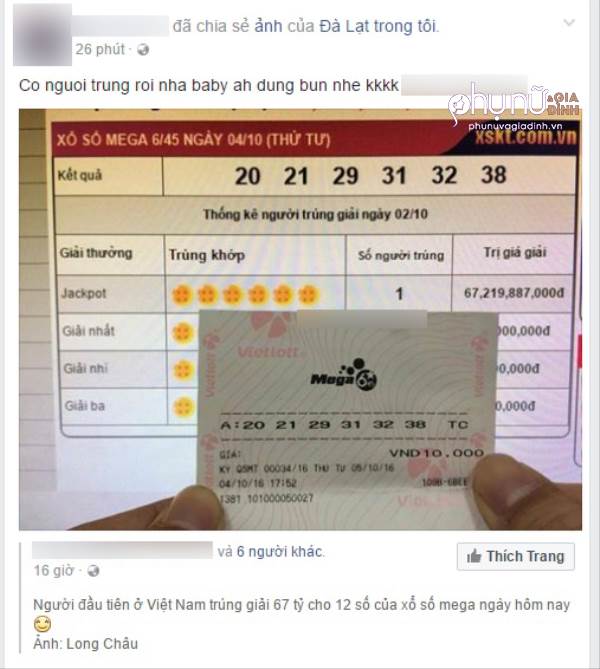The width and height of the screenshot is (600, 669).
Task: Click the globe icon next to 16 giờ
Action: [93, 571]
